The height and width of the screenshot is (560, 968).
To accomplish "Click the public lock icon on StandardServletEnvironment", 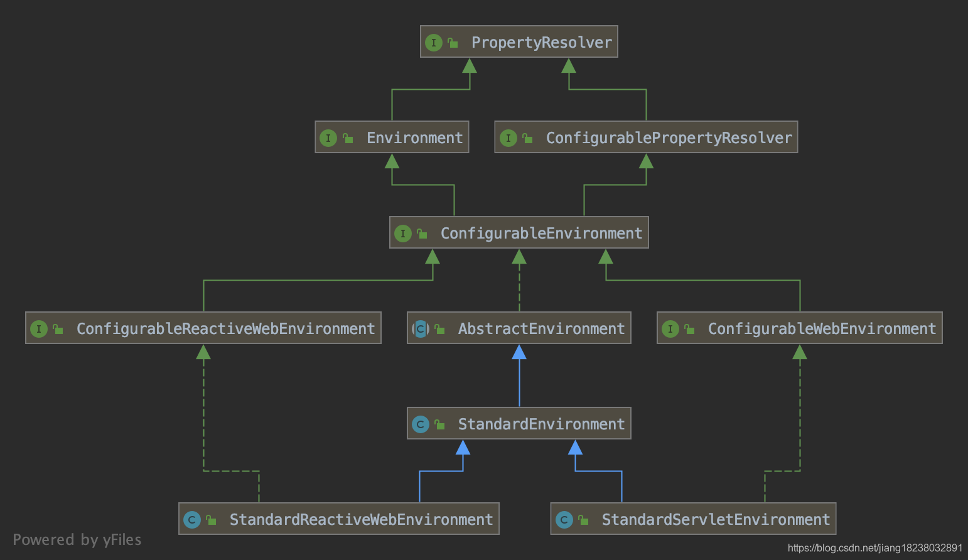I will click(583, 520).
